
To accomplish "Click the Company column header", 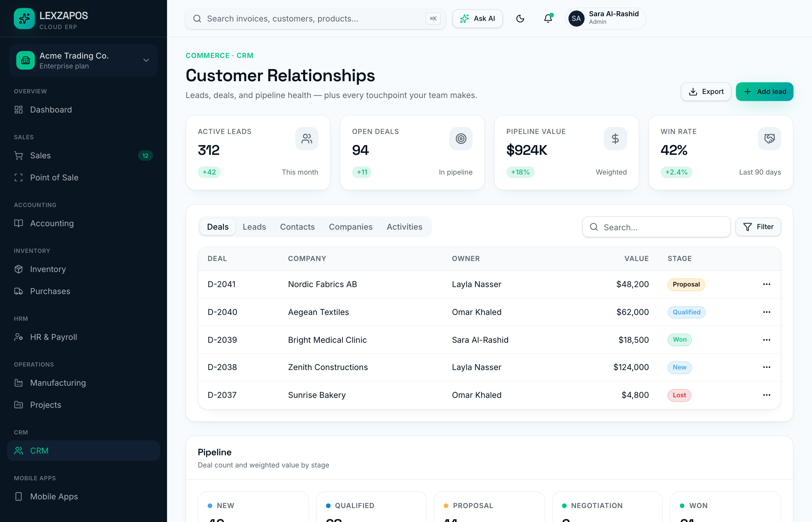I will point(307,259).
